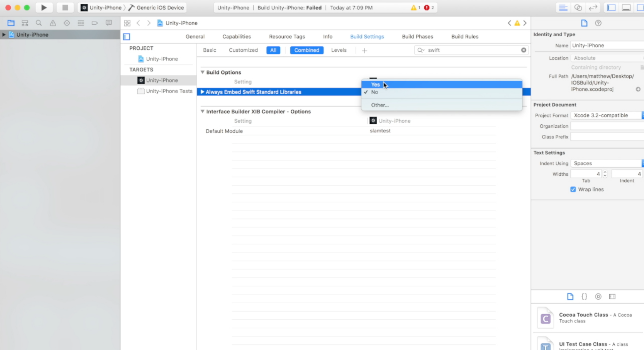
Task: Show the issue navigator warning icon
Action: 53,23
